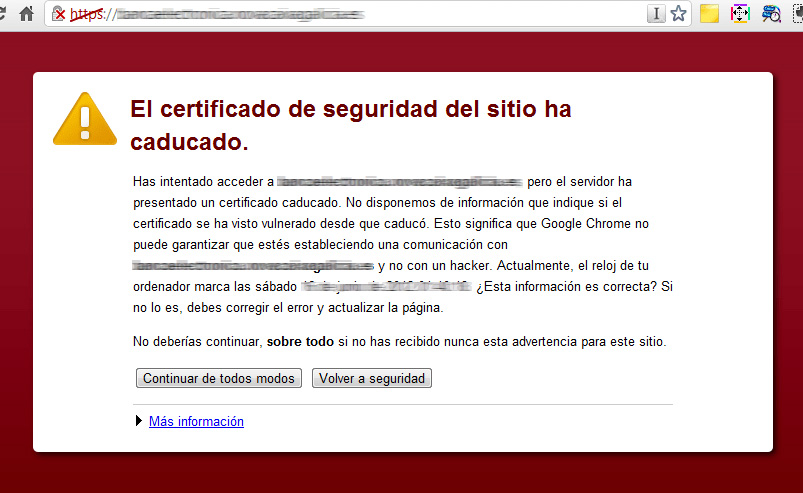Click the bold text 'sobre todo'
Screen dimensions: 803x493
[x=300, y=341]
